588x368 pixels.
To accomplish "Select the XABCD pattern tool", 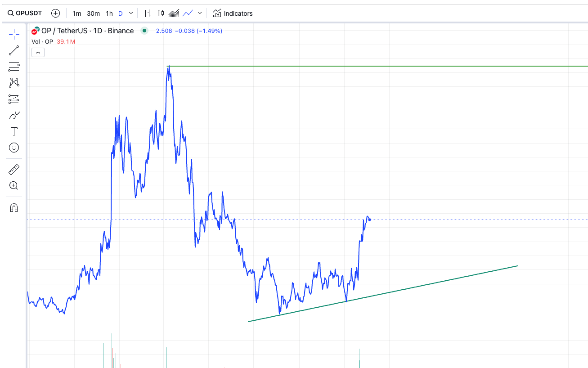I will (x=14, y=83).
